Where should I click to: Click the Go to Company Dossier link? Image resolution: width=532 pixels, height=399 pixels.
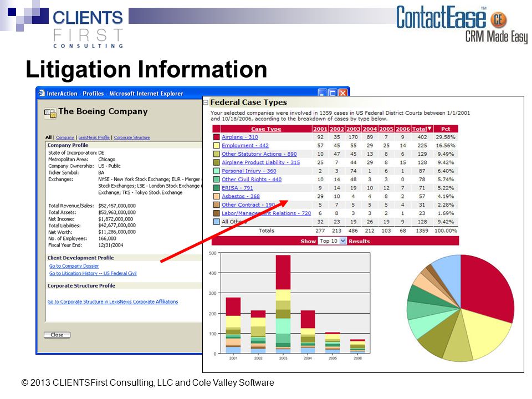tap(74, 266)
